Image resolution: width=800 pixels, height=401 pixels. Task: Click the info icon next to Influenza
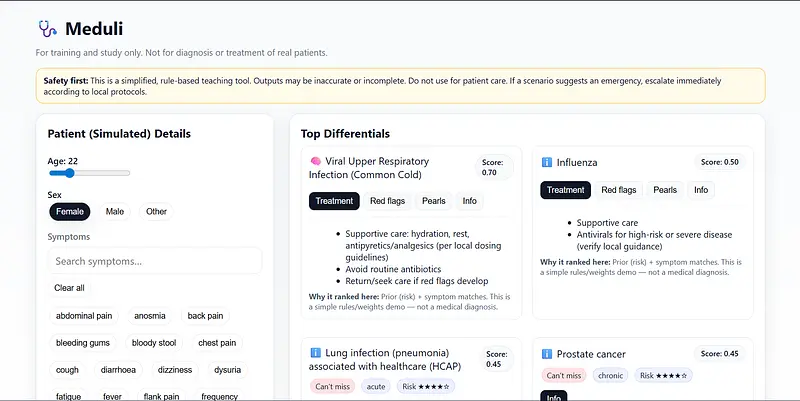[x=547, y=162]
